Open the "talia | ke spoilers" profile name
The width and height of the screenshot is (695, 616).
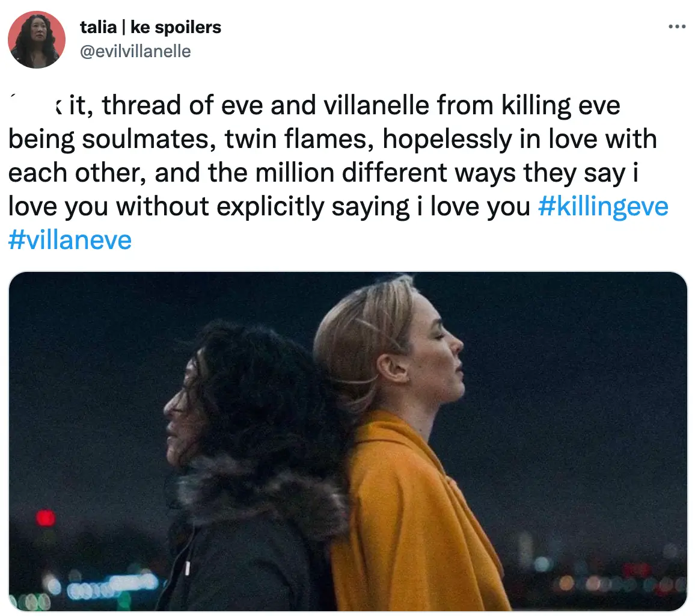(x=150, y=27)
